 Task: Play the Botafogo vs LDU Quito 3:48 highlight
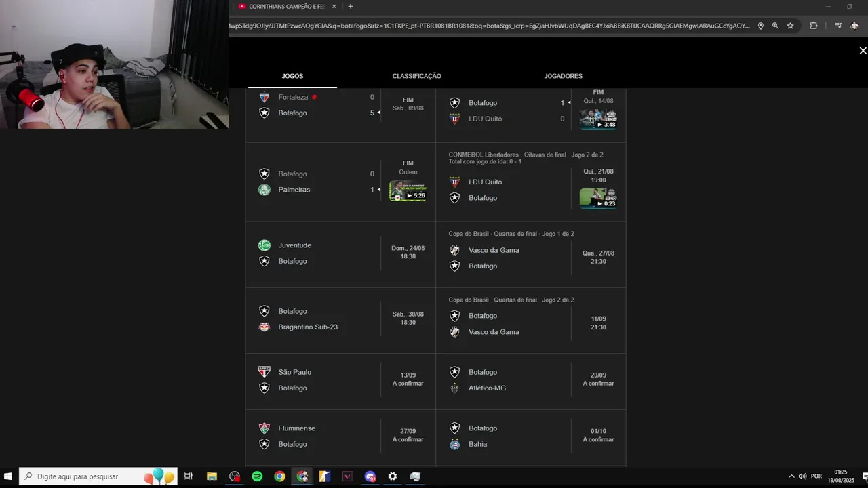[598, 119]
